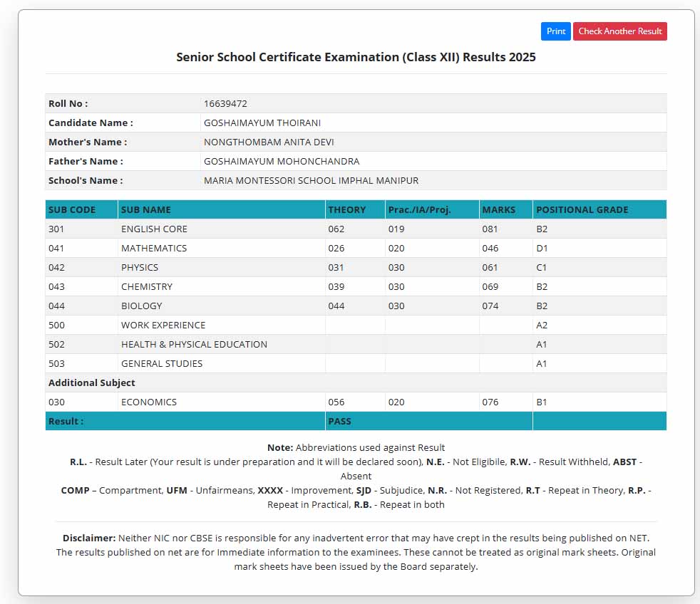700x604 pixels.
Task: Click the school's name value text
Action: pos(311,181)
